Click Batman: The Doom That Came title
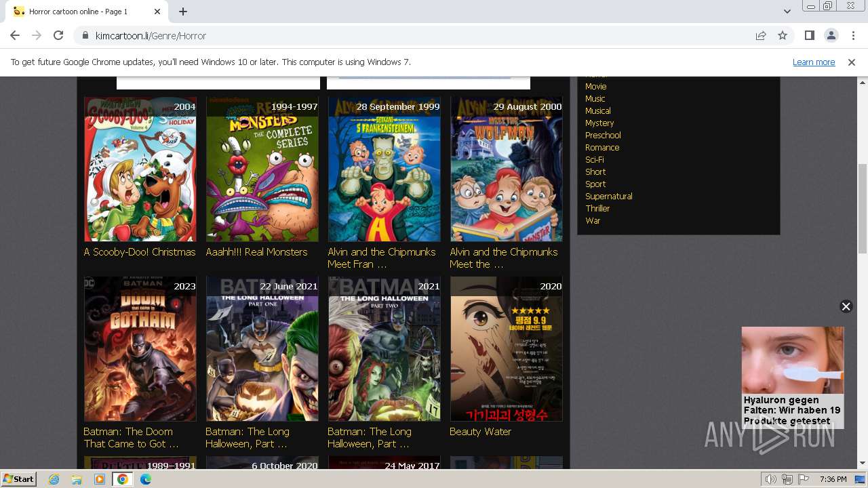This screenshot has width=868, height=488. (131, 437)
